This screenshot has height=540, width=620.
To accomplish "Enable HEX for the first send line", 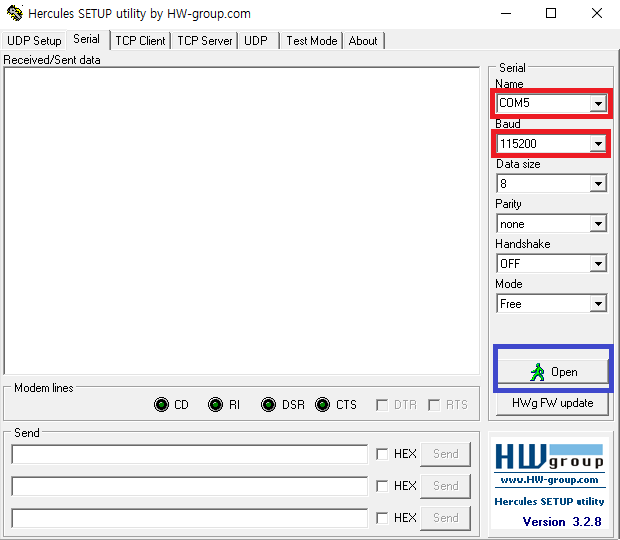I will click(x=382, y=454).
